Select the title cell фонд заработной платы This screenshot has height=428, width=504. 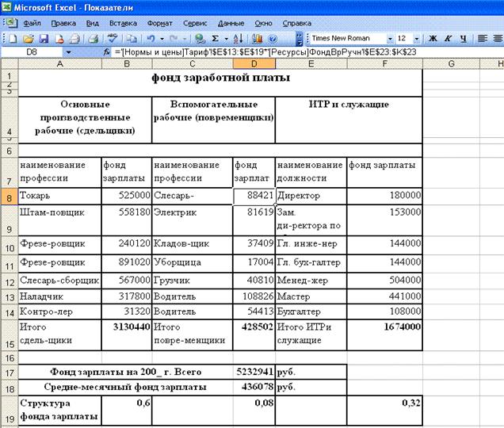(x=220, y=82)
